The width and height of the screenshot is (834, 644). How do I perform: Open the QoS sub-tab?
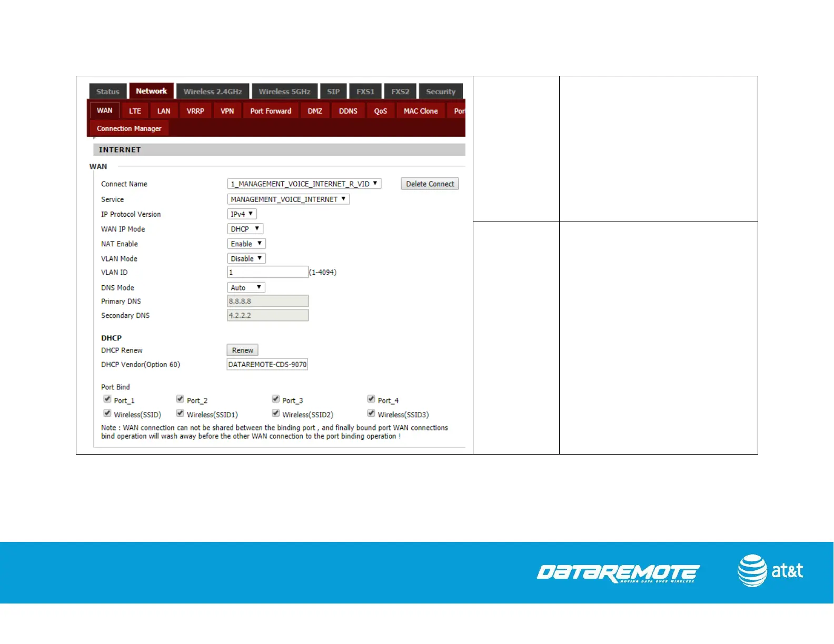coord(381,111)
